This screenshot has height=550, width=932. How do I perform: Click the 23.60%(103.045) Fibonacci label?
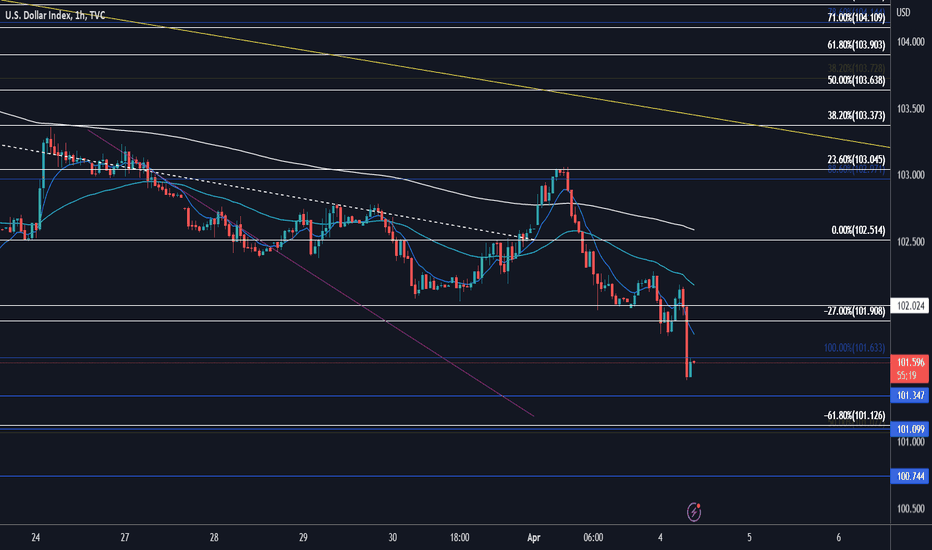coord(856,159)
